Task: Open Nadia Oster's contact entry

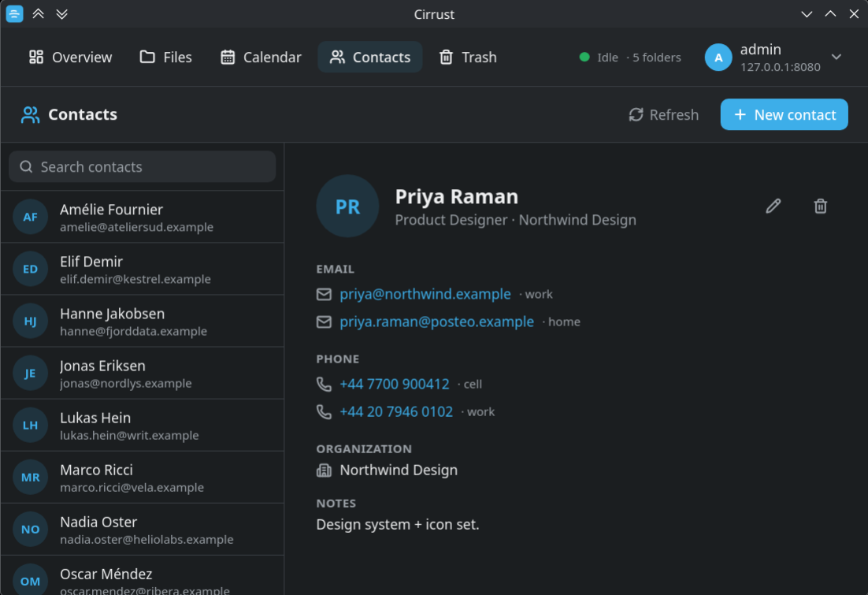Action: click(143, 530)
